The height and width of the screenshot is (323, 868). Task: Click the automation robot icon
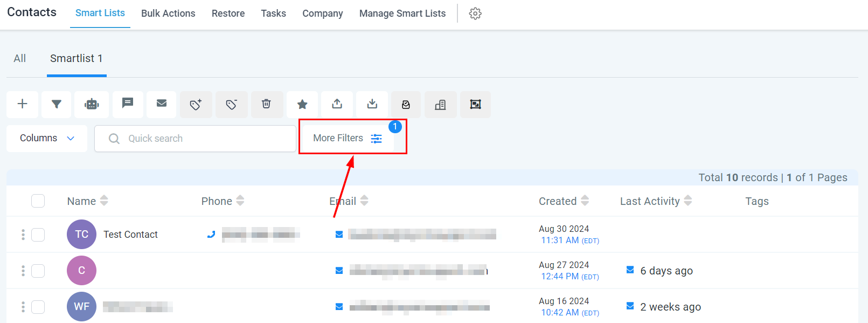92,104
